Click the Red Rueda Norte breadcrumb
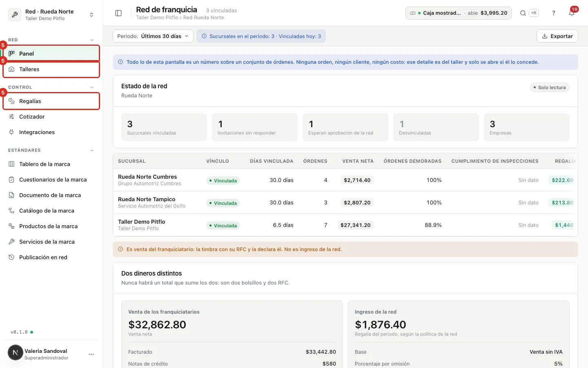 coord(203,18)
